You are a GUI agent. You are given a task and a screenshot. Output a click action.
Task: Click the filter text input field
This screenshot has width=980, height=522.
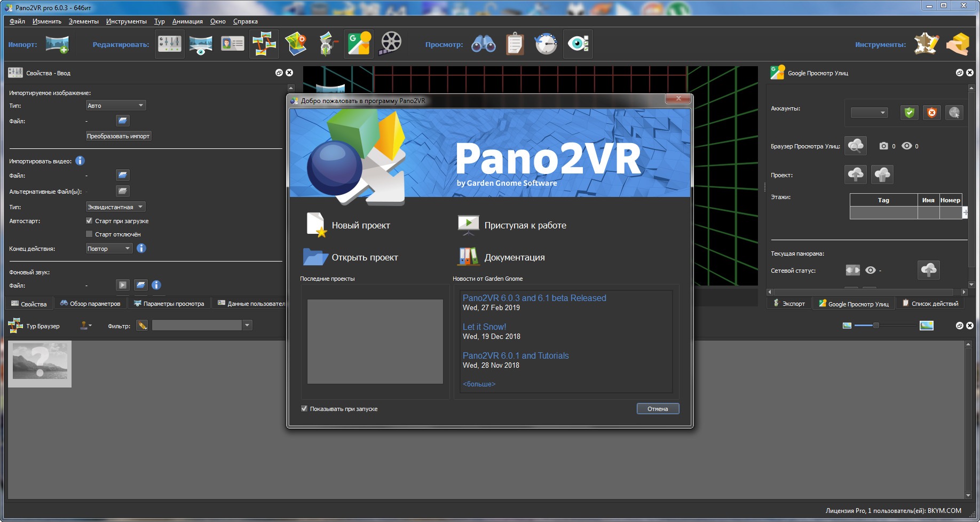[197, 326]
